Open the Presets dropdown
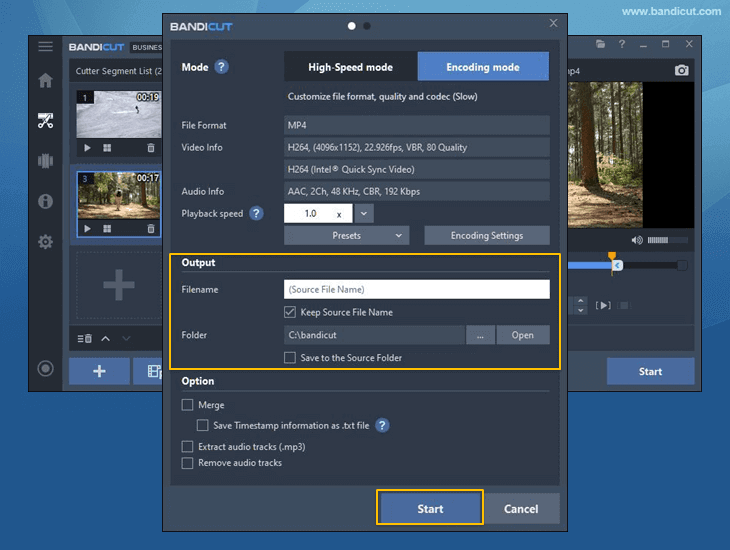Screen dimensions: 730x550 [x=346, y=236]
